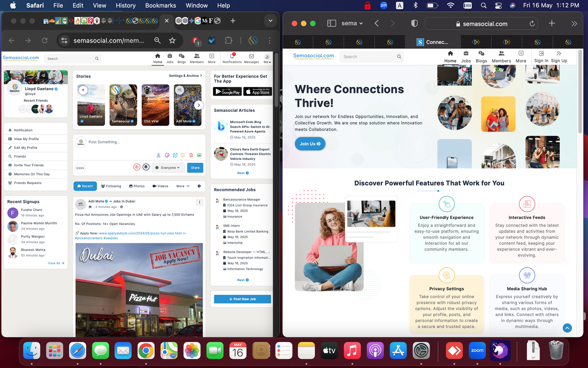Screen dimensions: 588x368
Task: Toggle the Safari sidebar panel button
Action: coord(331,24)
